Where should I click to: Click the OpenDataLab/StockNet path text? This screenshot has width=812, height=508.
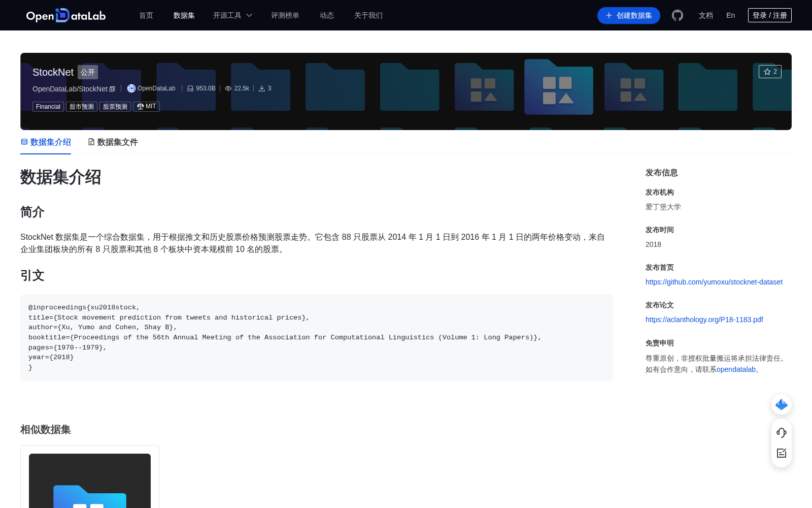(70, 89)
